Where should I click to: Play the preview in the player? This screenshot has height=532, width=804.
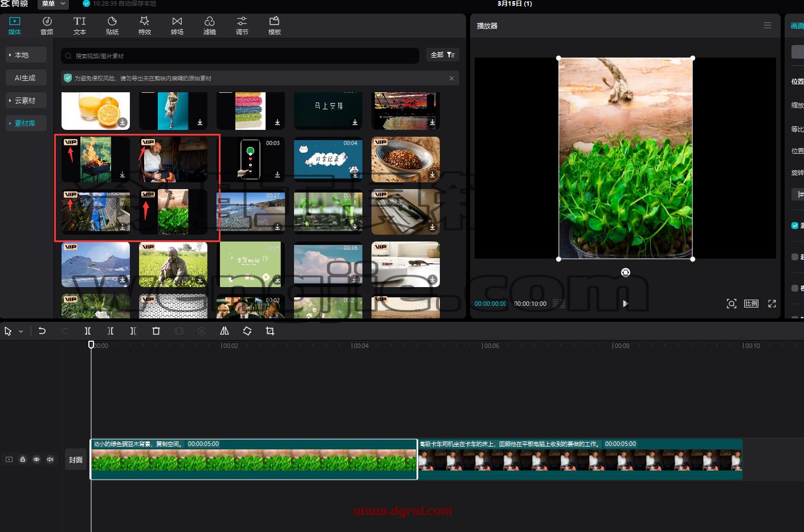click(625, 304)
